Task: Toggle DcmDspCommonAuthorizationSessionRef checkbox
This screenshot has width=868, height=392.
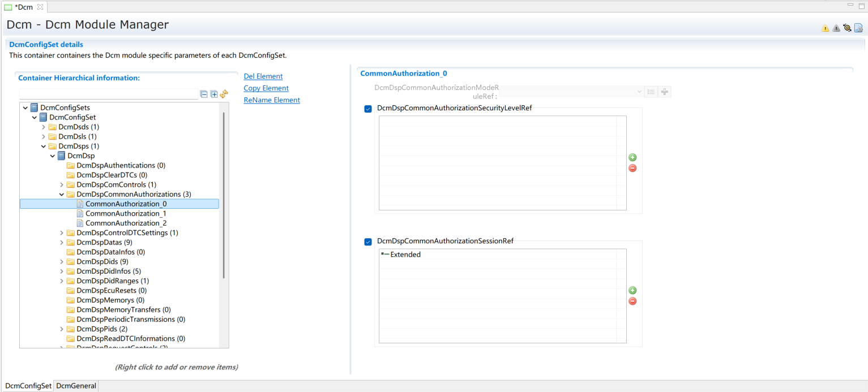Action: (x=368, y=242)
